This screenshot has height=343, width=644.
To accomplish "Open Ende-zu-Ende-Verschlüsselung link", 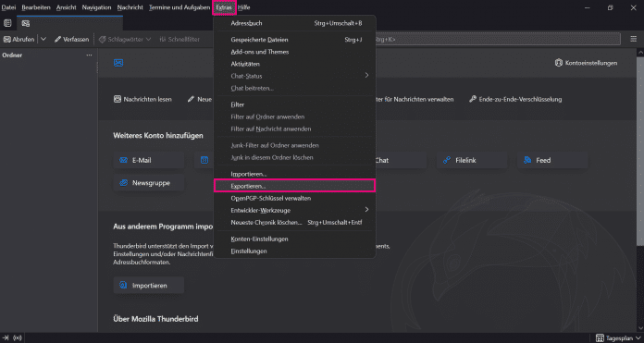I will (515, 99).
